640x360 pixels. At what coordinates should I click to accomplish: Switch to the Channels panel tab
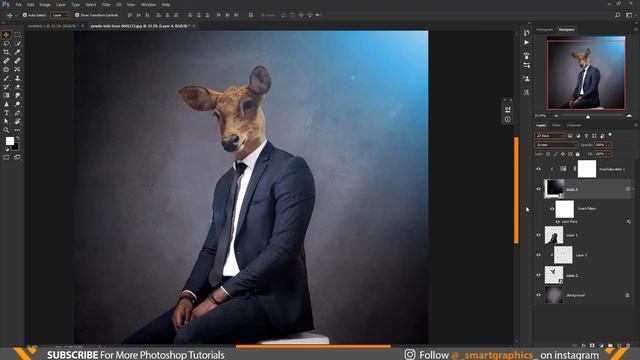point(573,125)
